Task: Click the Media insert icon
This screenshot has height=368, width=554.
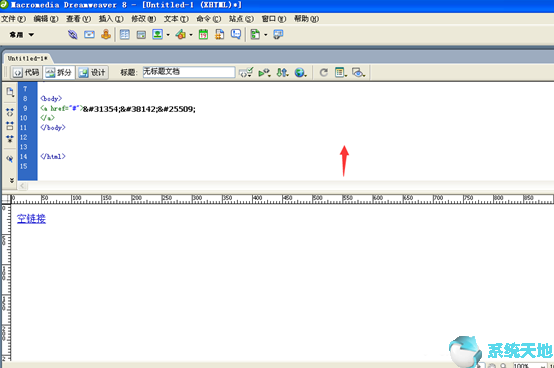Action: (x=181, y=35)
